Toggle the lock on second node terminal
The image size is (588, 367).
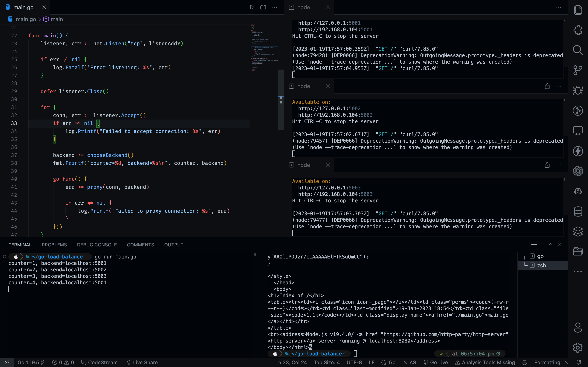pos(547,86)
